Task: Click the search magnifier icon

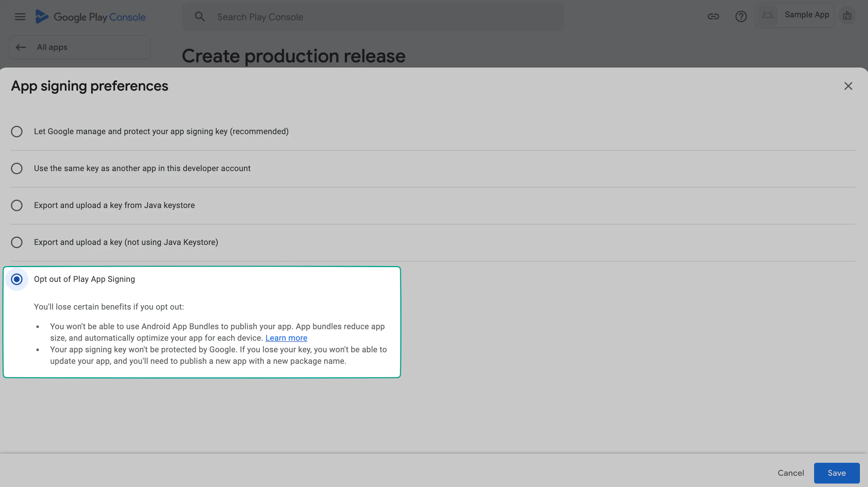Action: pos(200,16)
